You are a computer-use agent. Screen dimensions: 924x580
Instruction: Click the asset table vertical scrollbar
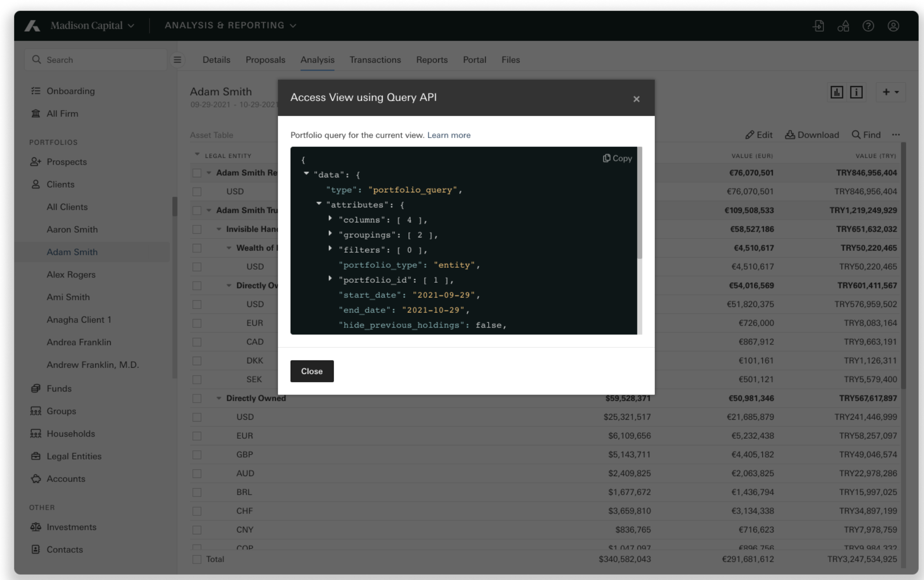(x=903, y=265)
